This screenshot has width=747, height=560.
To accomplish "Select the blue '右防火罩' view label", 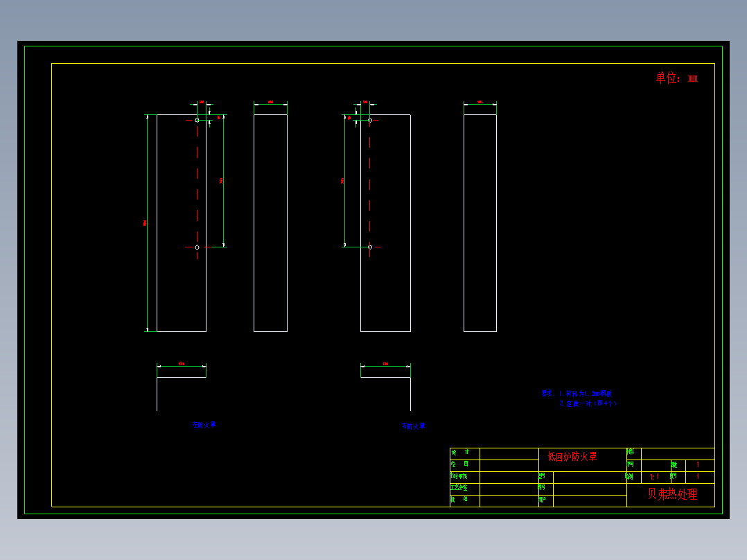I will pos(413,426).
